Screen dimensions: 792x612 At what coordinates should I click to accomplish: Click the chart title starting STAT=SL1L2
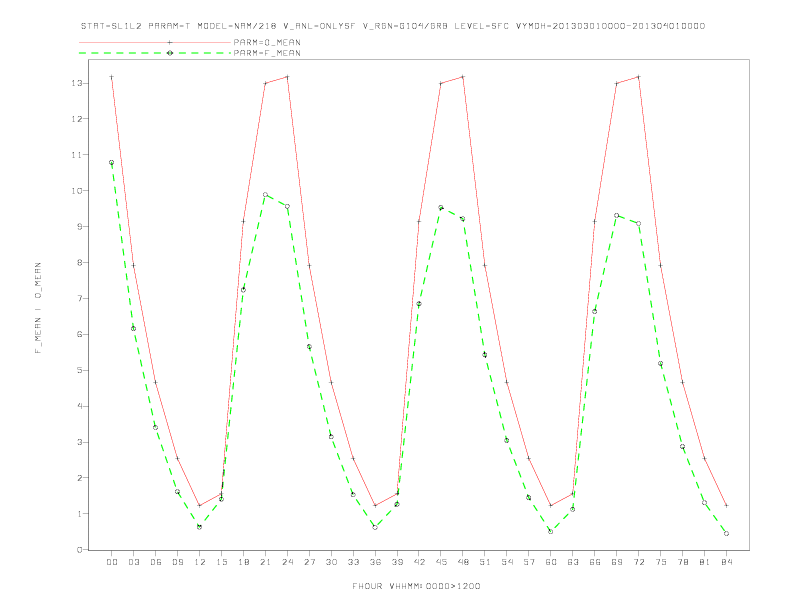point(392,26)
